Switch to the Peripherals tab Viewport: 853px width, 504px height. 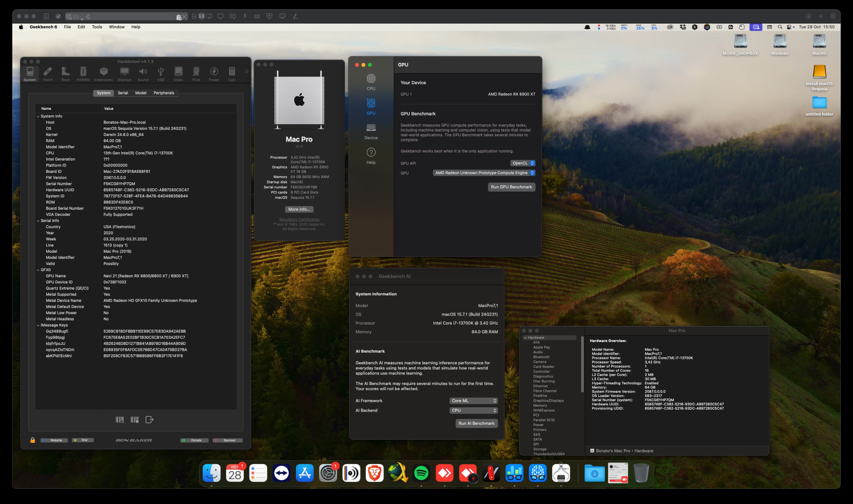(x=164, y=93)
